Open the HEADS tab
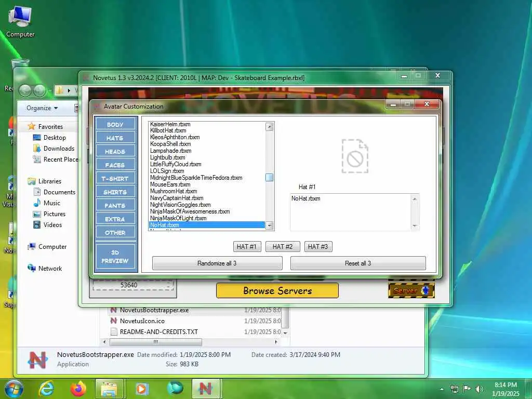The image size is (532, 399). [x=115, y=152]
